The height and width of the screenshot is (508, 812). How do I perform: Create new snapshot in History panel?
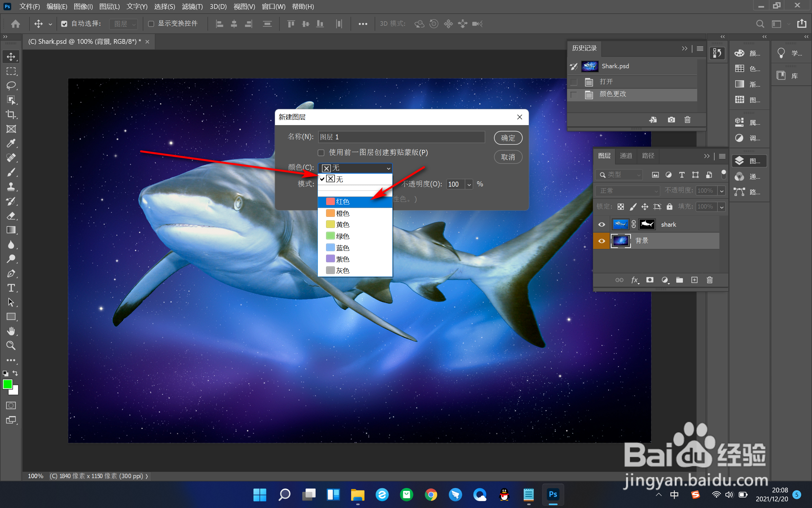click(x=671, y=120)
